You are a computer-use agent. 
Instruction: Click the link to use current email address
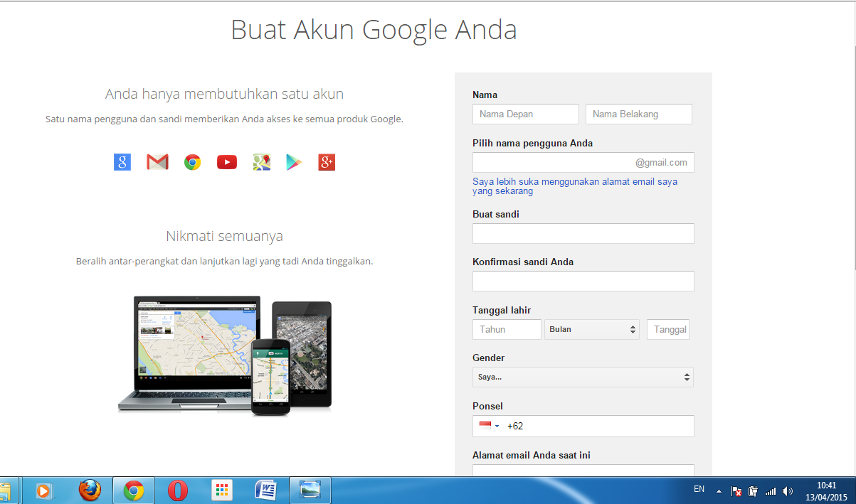coord(575,186)
